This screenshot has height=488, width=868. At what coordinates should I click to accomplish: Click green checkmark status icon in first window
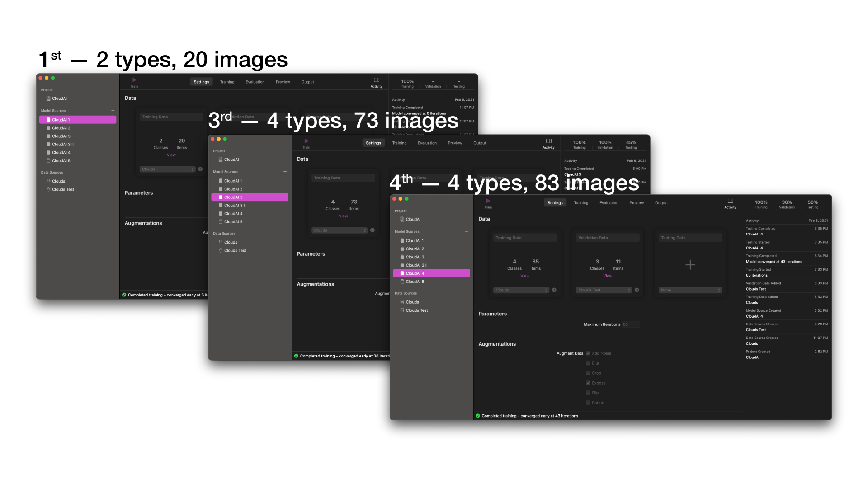pos(124,295)
